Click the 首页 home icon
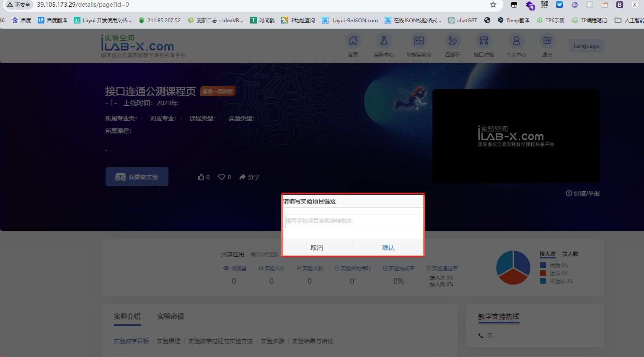This screenshot has width=644, height=357. click(353, 41)
